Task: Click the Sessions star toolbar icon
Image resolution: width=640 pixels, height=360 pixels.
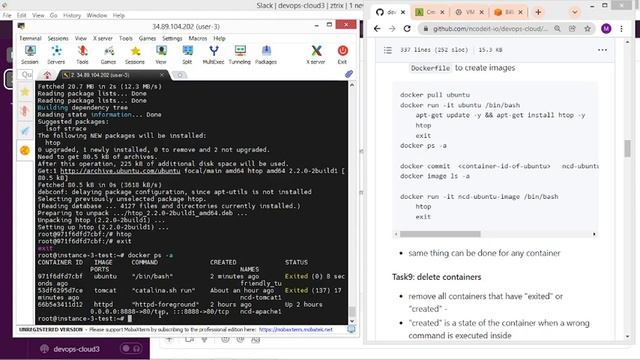Action: tap(135, 55)
